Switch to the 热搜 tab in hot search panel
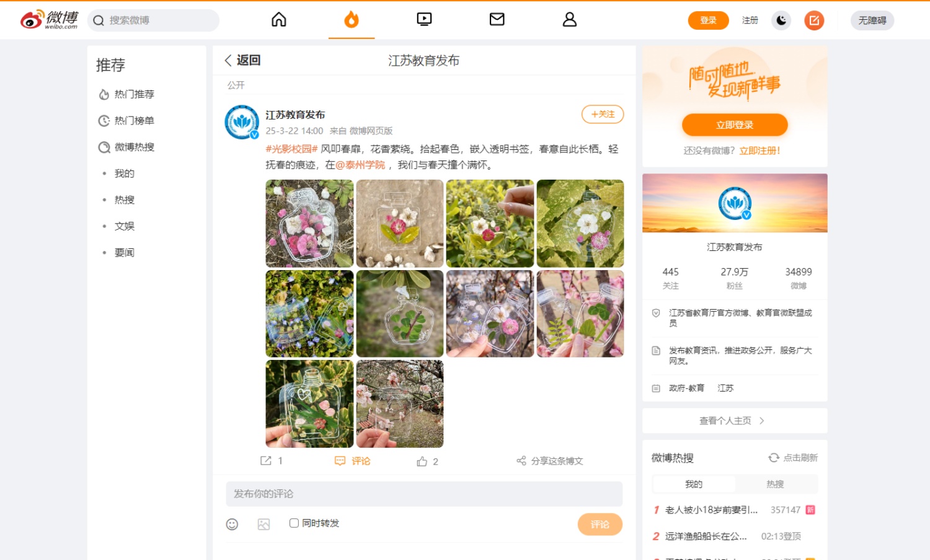This screenshot has width=930, height=560. click(775, 484)
